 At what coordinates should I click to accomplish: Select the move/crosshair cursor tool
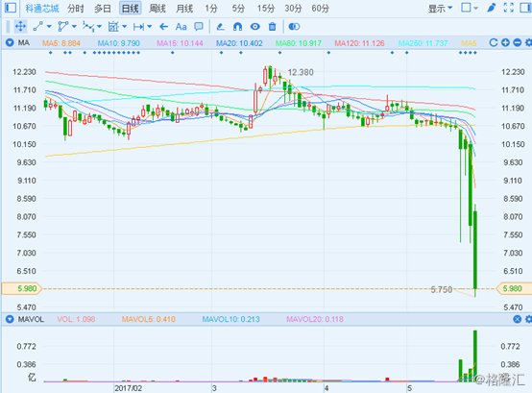tap(20, 27)
